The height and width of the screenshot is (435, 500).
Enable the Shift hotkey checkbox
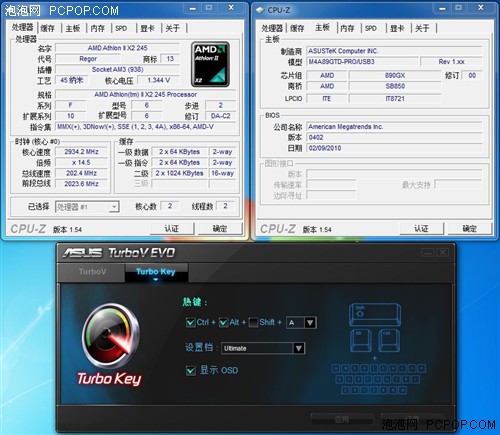253,322
